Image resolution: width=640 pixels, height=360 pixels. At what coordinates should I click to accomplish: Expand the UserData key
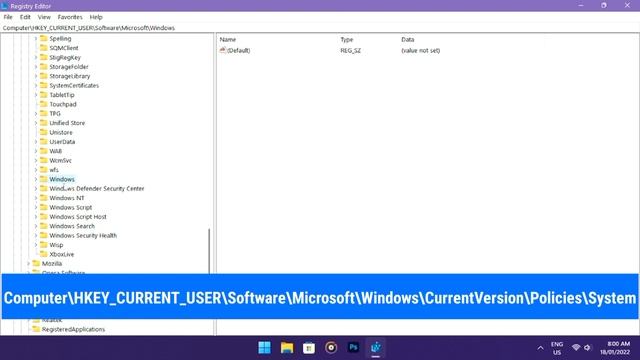36,142
